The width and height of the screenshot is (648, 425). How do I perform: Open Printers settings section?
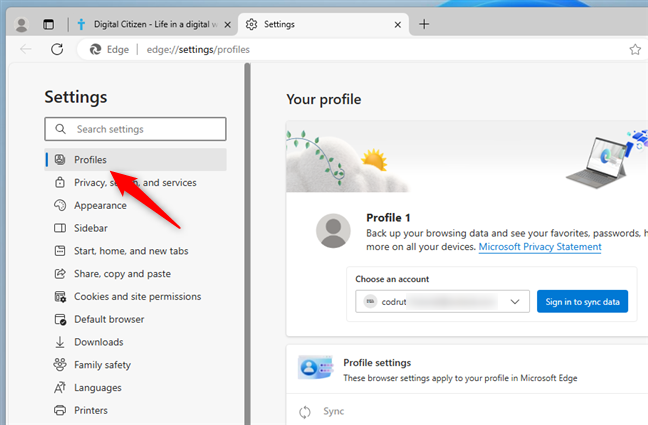coord(136,410)
